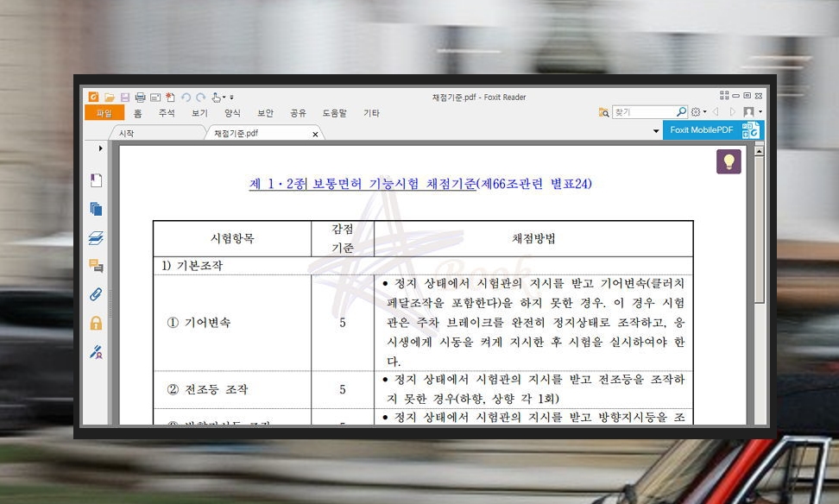This screenshot has height=504, width=839.
Task: Click the 시험항목 table header
Action: point(232,238)
